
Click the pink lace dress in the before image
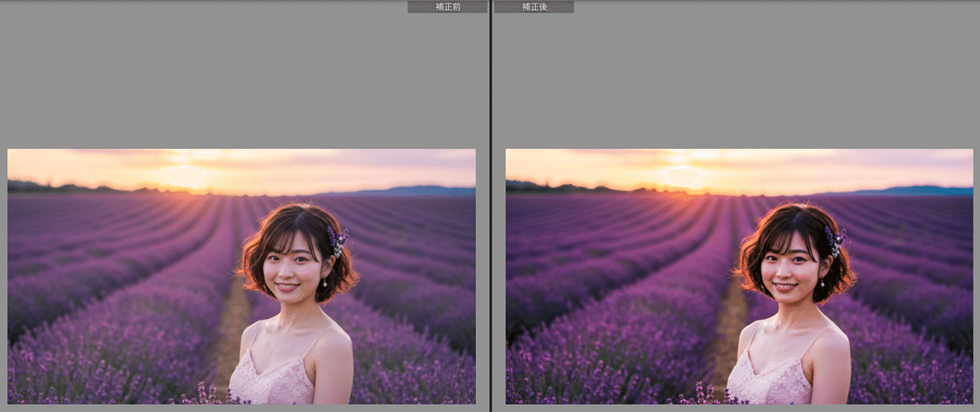[269, 376]
